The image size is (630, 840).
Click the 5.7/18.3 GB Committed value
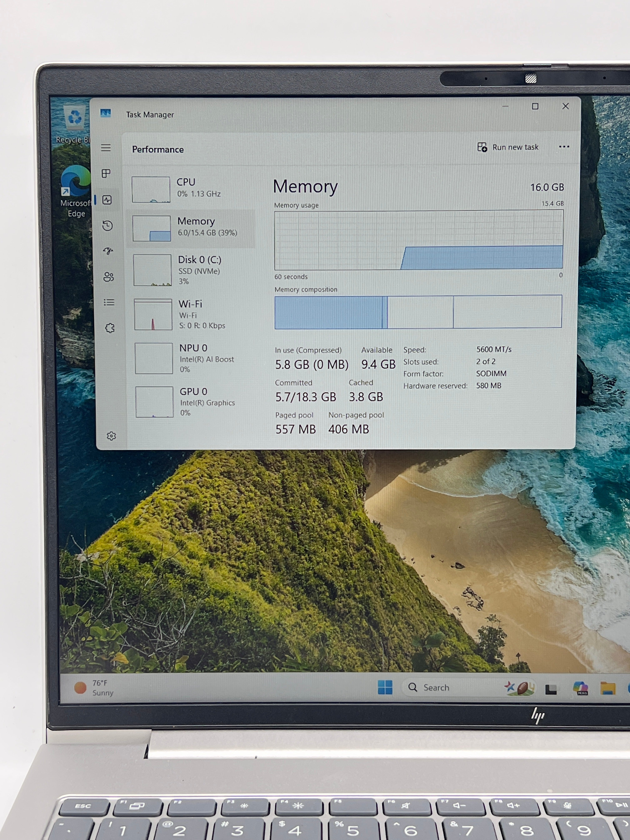[306, 397]
